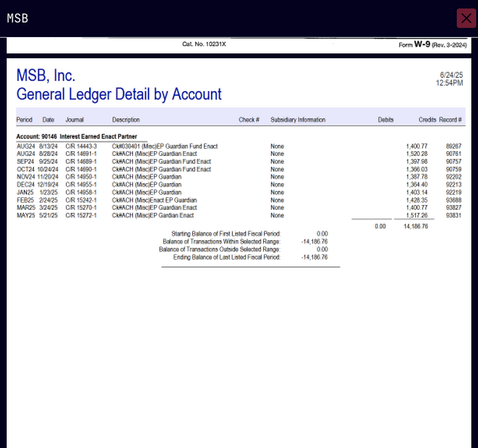
Task: Click the Description column header
Action: click(x=126, y=120)
